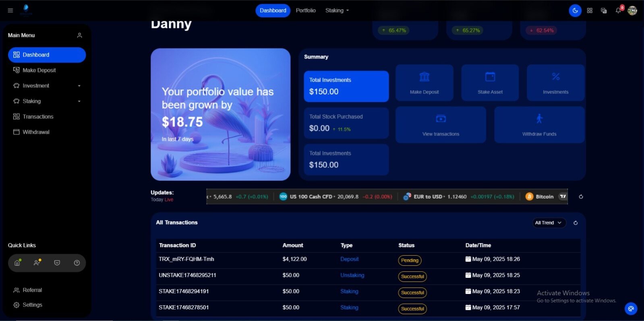Open the help question mark quick link
644x321 pixels.
77,263
